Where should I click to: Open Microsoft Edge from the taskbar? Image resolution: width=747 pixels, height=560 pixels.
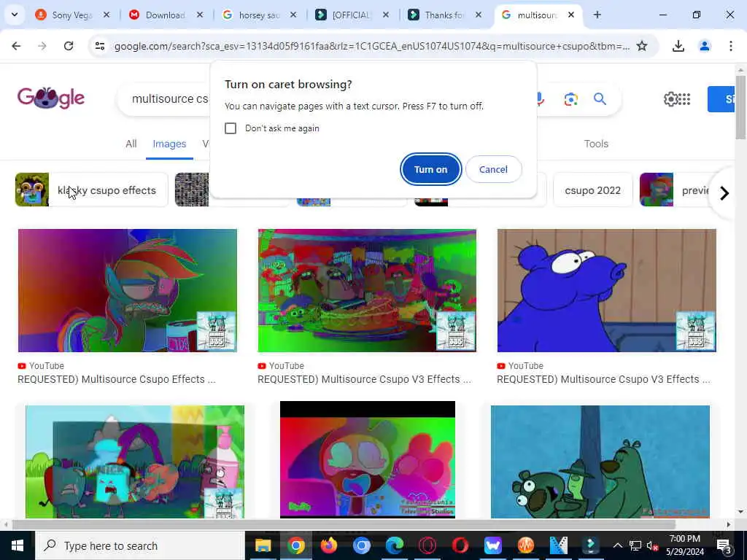pos(395,545)
